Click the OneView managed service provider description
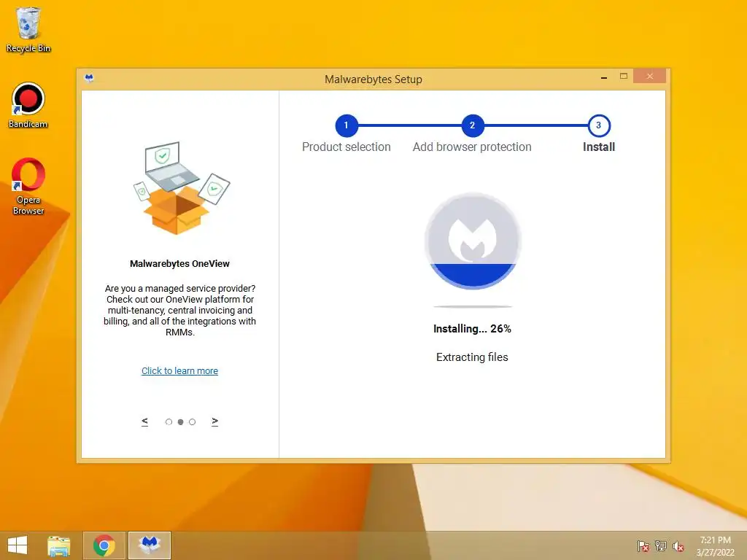The image size is (747, 560). pyautogui.click(x=179, y=310)
